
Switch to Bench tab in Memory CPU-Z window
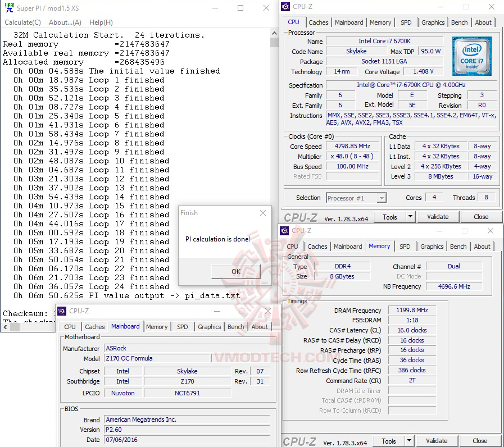[x=458, y=247]
